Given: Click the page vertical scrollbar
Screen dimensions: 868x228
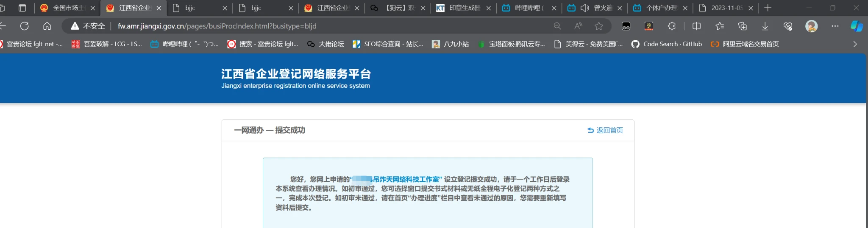Looking at the screenshot, I should [866, 142].
